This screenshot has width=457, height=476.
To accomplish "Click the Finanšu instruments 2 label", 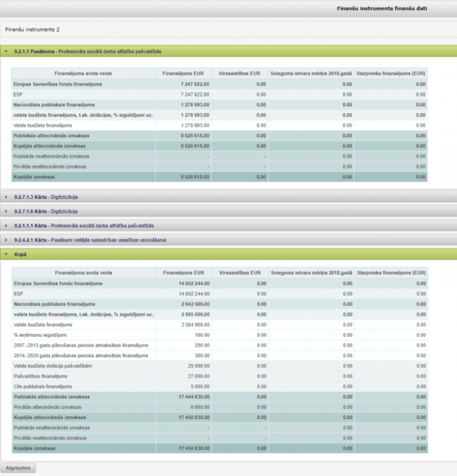I will pyautogui.click(x=33, y=29).
